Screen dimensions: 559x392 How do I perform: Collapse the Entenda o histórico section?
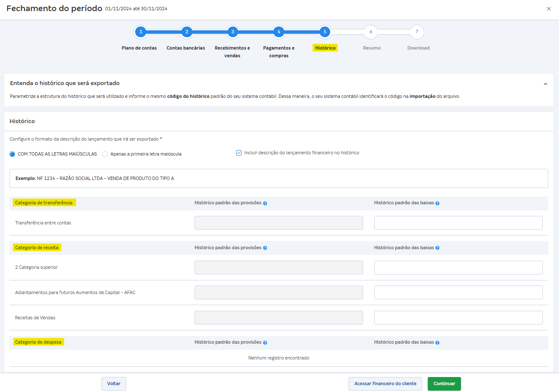pyautogui.click(x=545, y=84)
